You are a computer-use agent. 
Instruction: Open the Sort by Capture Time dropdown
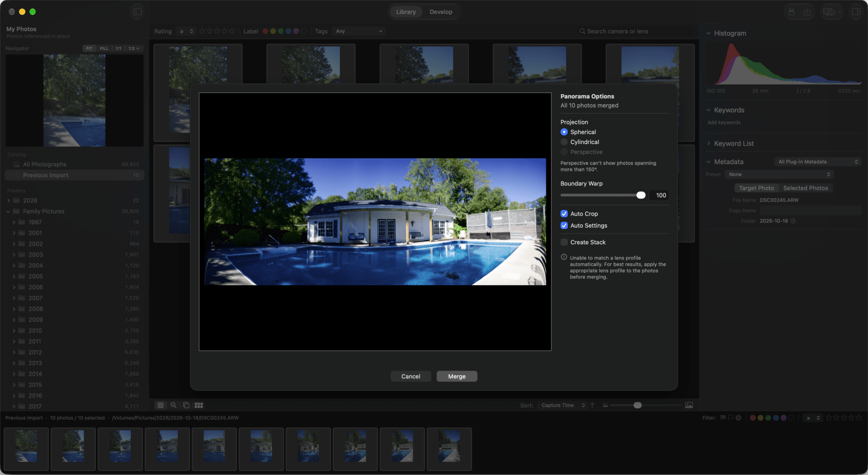click(563, 405)
